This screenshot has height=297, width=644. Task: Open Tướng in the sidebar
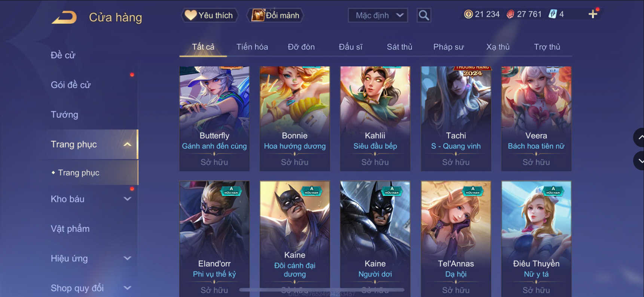(x=64, y=114)
